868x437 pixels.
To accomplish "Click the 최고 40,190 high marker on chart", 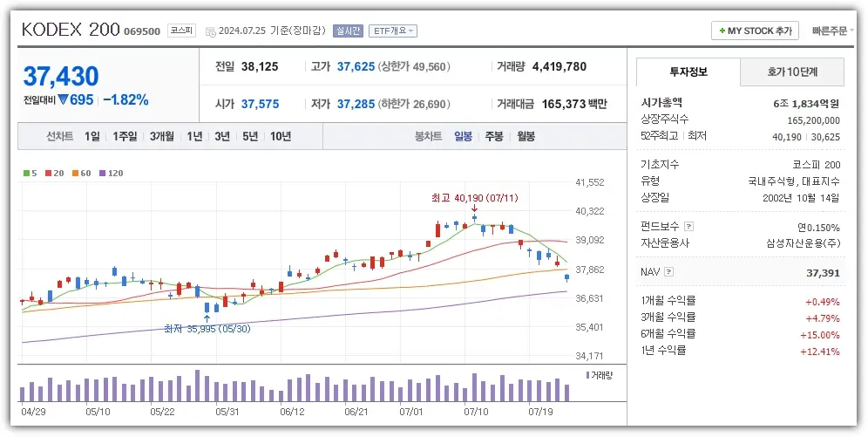I will click(474, 199).
